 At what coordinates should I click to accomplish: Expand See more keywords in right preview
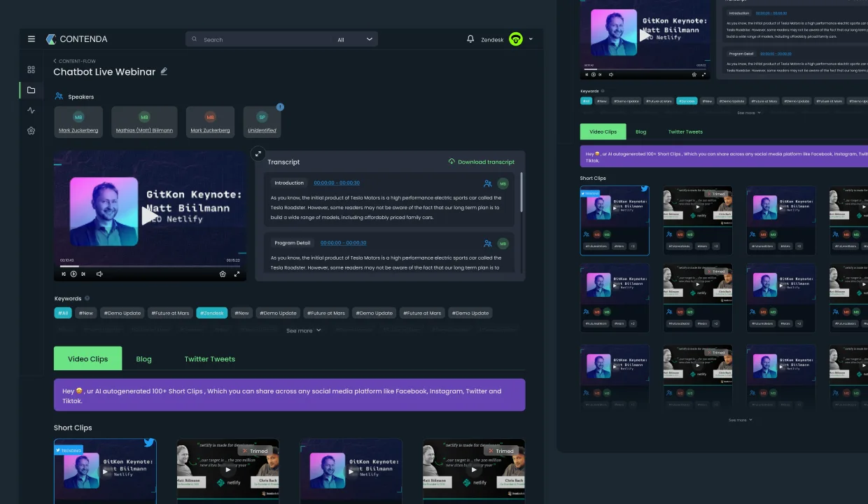(x=748, y=113)
